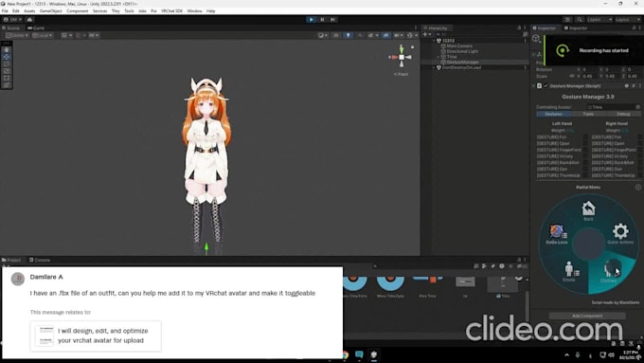Select the Transform tool in the Scene toolbar
This screenshot has height=363, width=644.
(7, 85)
